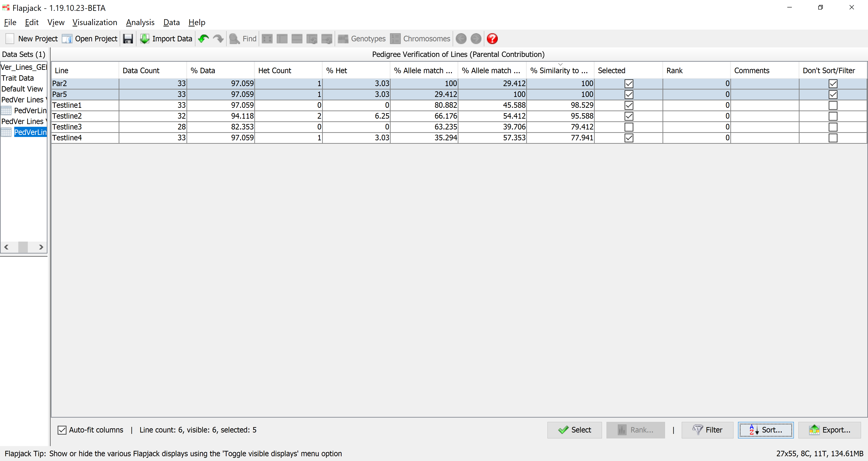Click the right arrow of sidebar scrollbar

point(41,247)
